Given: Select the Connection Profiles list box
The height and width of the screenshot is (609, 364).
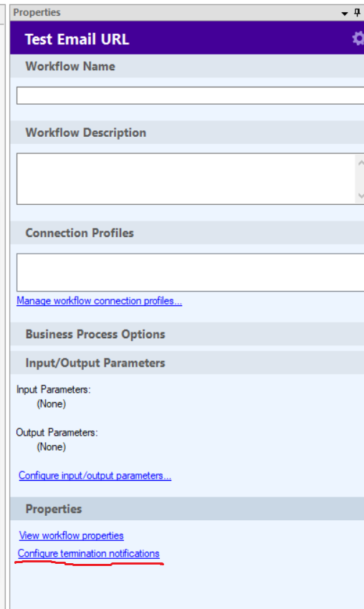Looking at the screenshot, I should point(191,272).
